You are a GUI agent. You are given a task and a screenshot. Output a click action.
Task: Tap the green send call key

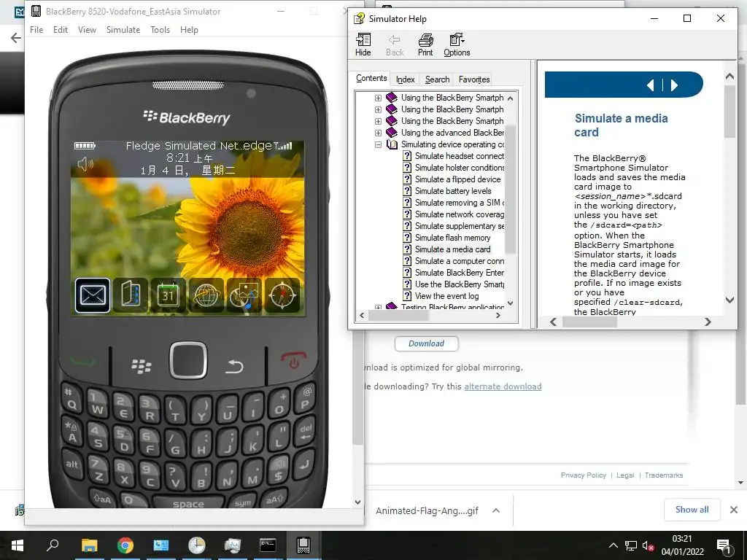[x=83, y=362]
